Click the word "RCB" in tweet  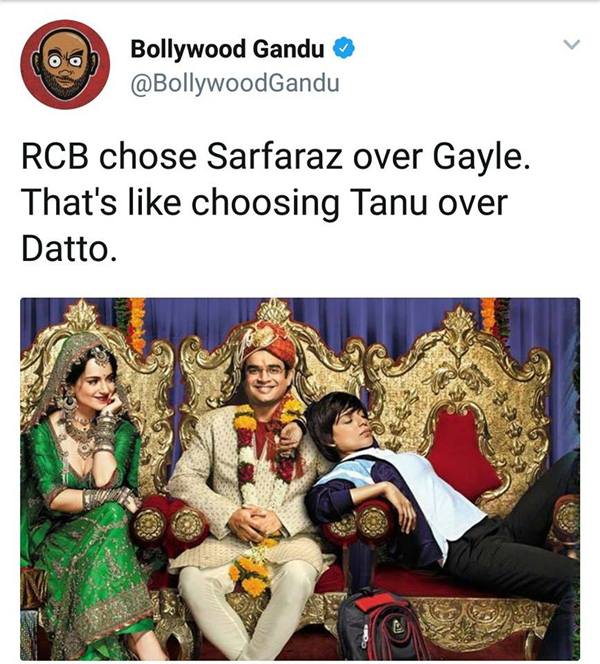click(55, 156)
